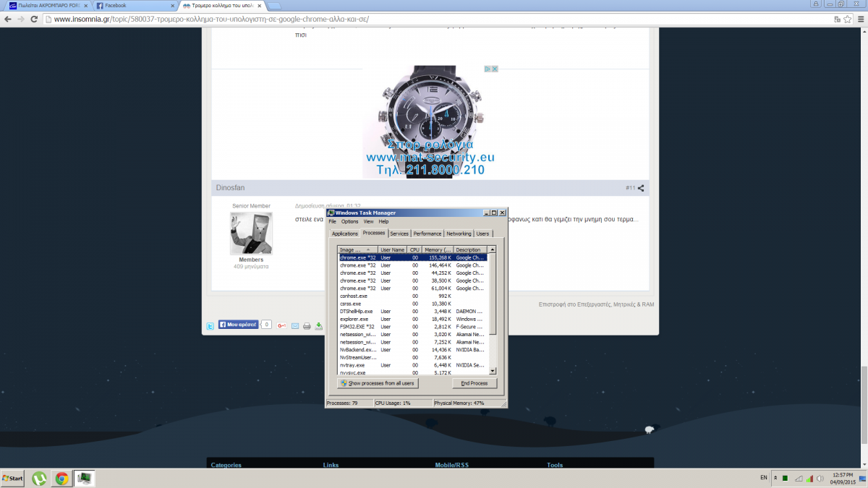Sort by the Image Name column header
Screen dimensions: 868x488
359,249
